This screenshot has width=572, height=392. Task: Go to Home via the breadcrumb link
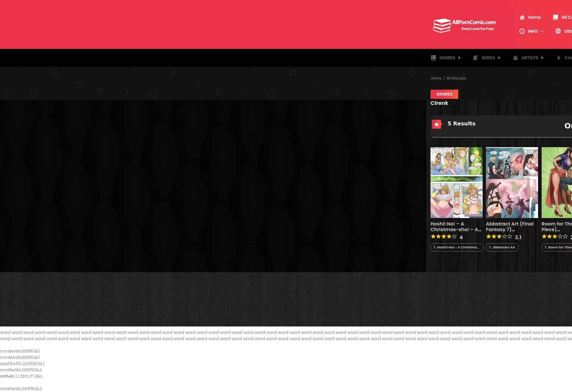[x=436, y=78]
